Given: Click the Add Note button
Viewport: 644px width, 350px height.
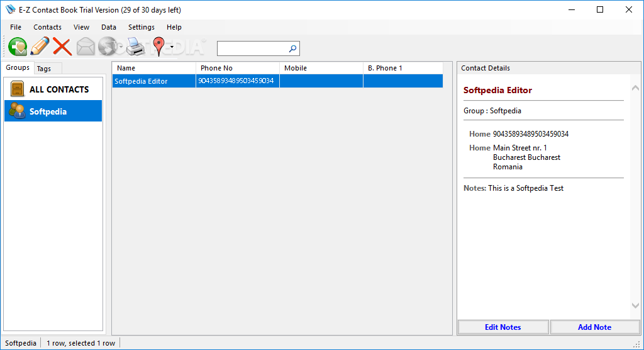Looking at the screenshot, I should pyautogui.click(x=594, y=327).
